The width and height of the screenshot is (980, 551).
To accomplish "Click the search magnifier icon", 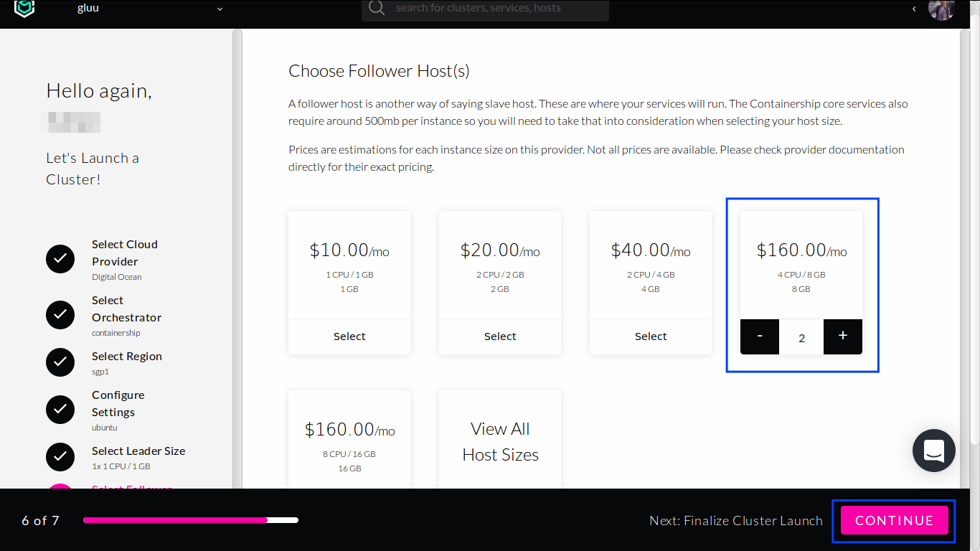I will pyautogui.click(x=377, y=8).
